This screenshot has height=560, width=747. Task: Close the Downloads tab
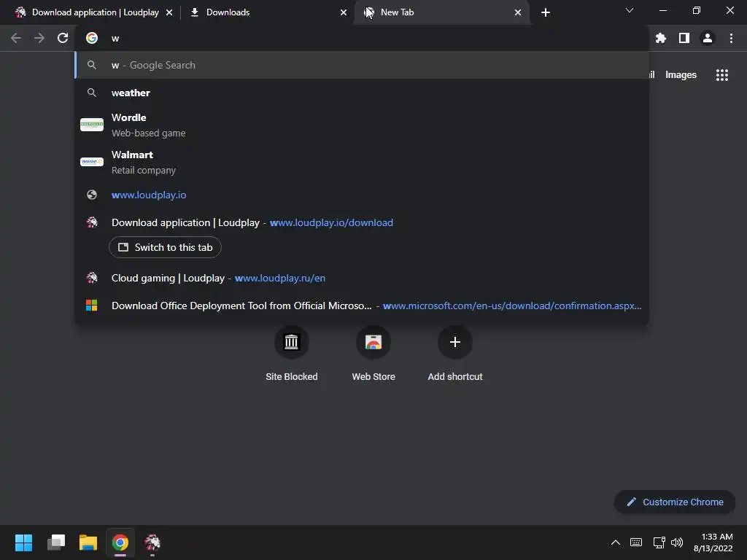coord(344,12)
